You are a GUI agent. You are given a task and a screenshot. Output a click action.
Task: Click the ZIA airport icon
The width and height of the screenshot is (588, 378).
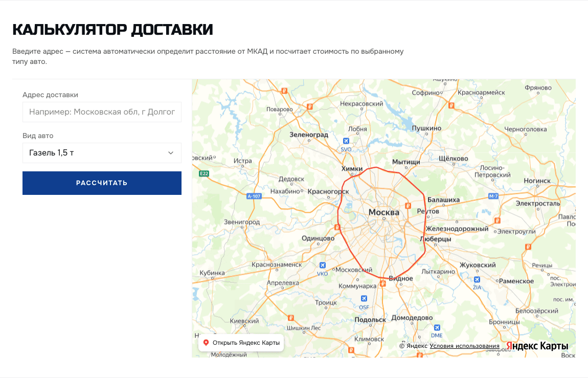pos(477,279)
